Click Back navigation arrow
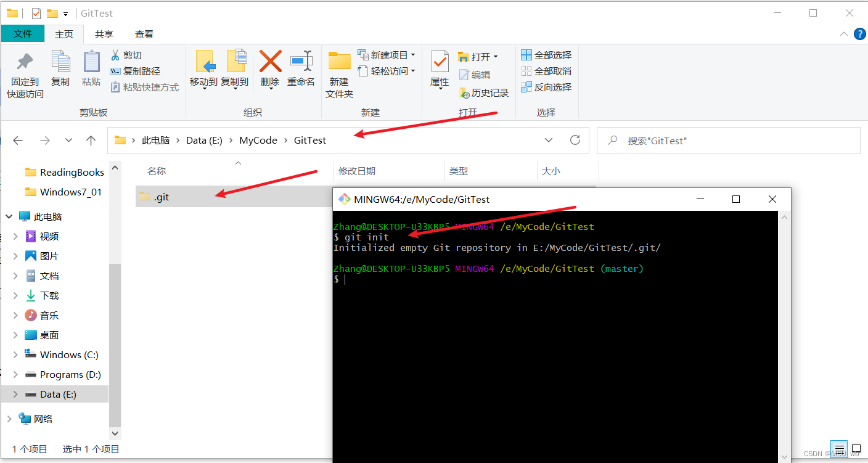The image size is (868, 463). (x=18, y=141)
